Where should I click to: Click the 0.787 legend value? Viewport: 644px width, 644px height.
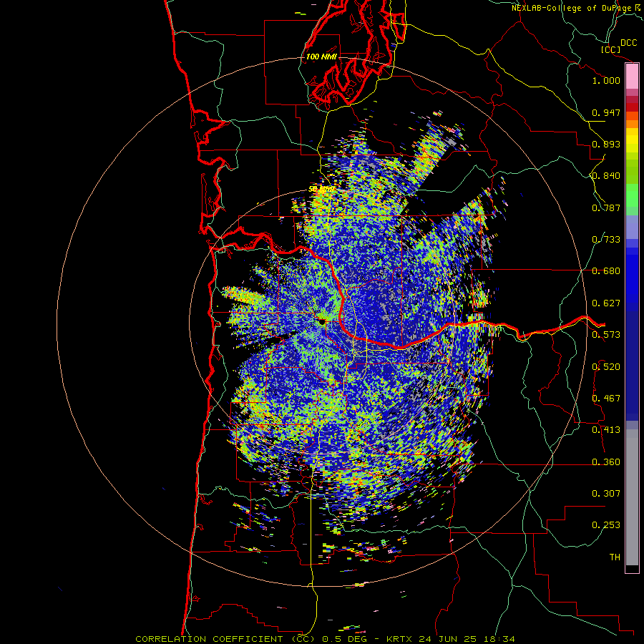tap(606, 208)
